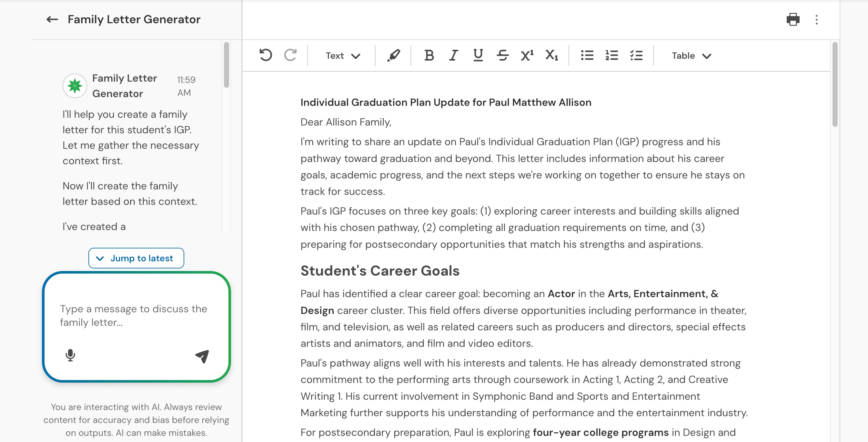Click 'Now I'll create the family letter' message
This screenshot has width=868, height=442.
[130, 193]
